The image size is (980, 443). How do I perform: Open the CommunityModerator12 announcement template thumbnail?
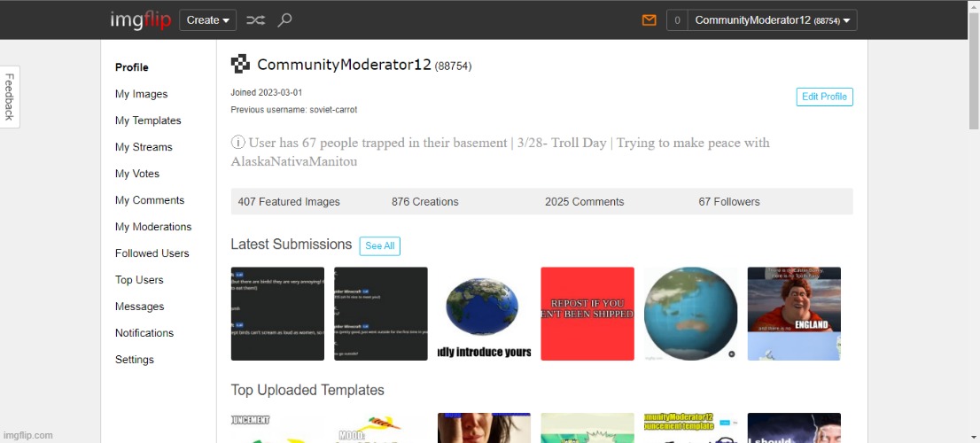click(690, 428)
